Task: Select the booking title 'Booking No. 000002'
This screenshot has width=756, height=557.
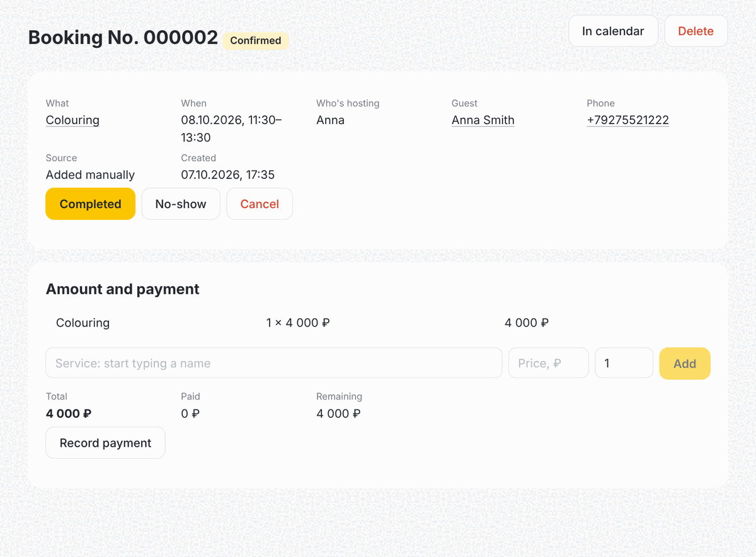Action: 123,38
